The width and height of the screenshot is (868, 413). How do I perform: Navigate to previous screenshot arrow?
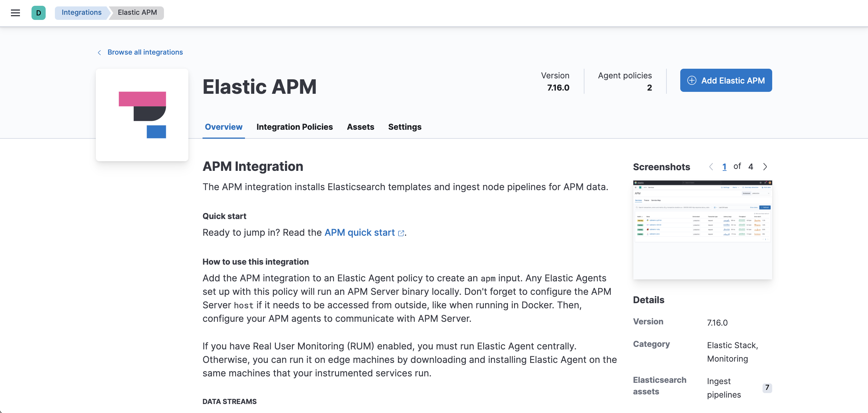pyautogui.click(x=711, y=166)
